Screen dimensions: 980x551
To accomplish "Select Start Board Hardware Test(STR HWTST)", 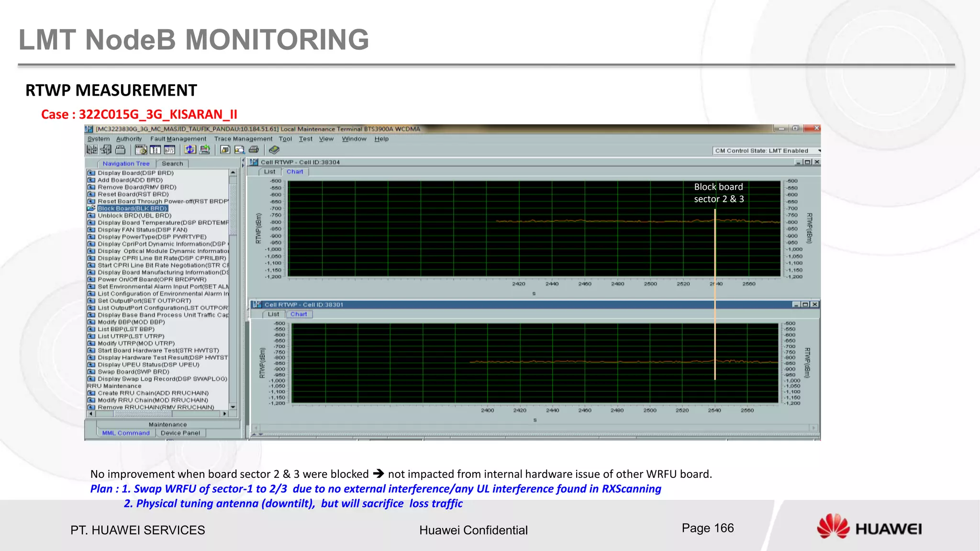I will 158,351.
